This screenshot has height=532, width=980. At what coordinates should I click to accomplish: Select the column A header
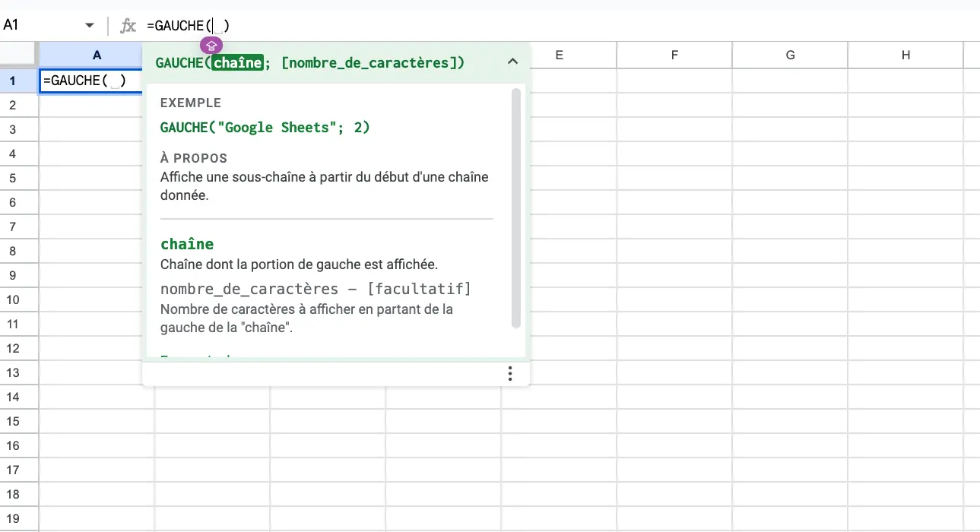pos(97,55)
